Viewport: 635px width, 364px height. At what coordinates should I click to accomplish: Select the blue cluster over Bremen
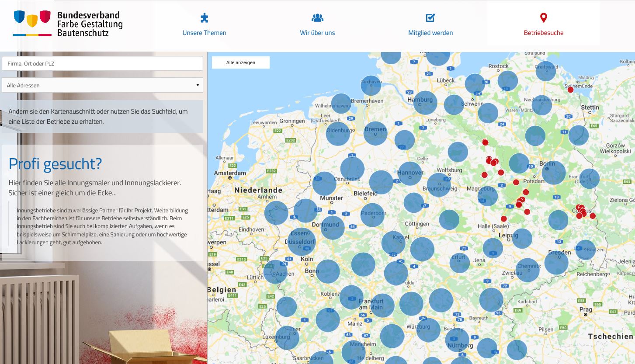tap(375, 133)
